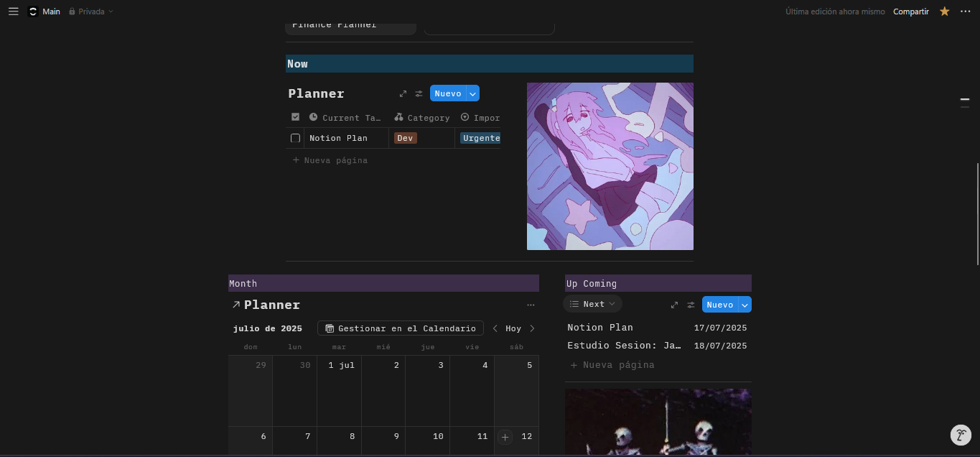Click the Current Ta... column header
Viewport: 980px width, 457px height.
345,117
